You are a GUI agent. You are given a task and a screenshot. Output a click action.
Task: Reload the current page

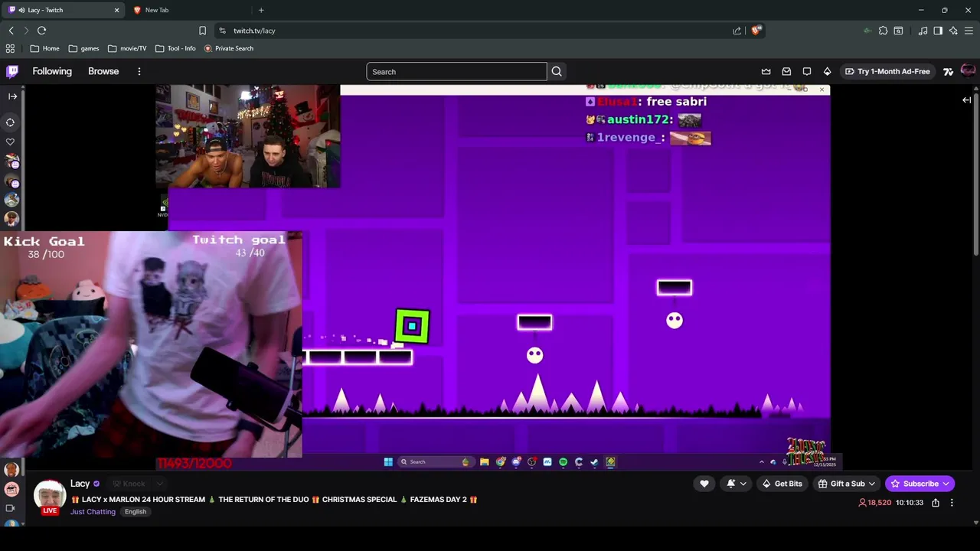click(41, 31)
